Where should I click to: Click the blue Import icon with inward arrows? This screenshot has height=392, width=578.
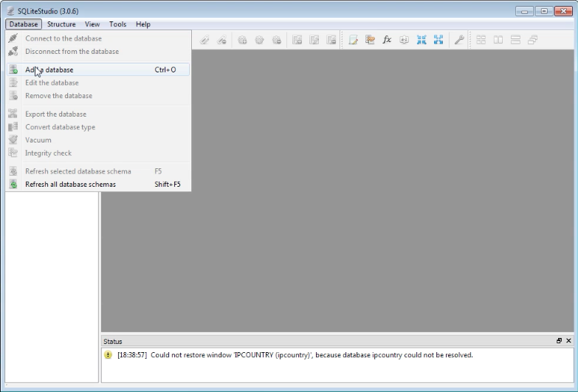(x=422, y=40)
